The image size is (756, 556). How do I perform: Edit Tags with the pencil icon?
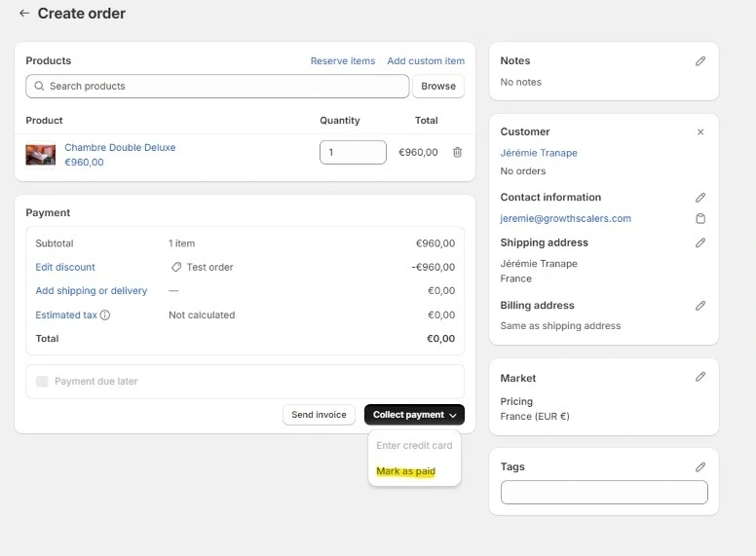[699, 466]
